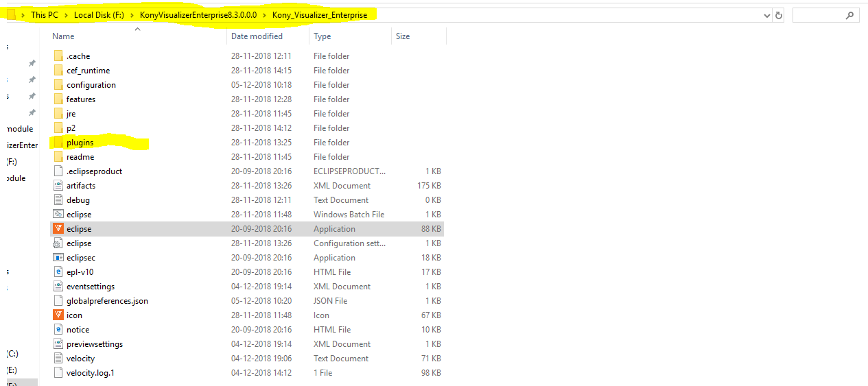
Task: Select izerEnter item in navigation pane
Action: [x=22, y=145]
